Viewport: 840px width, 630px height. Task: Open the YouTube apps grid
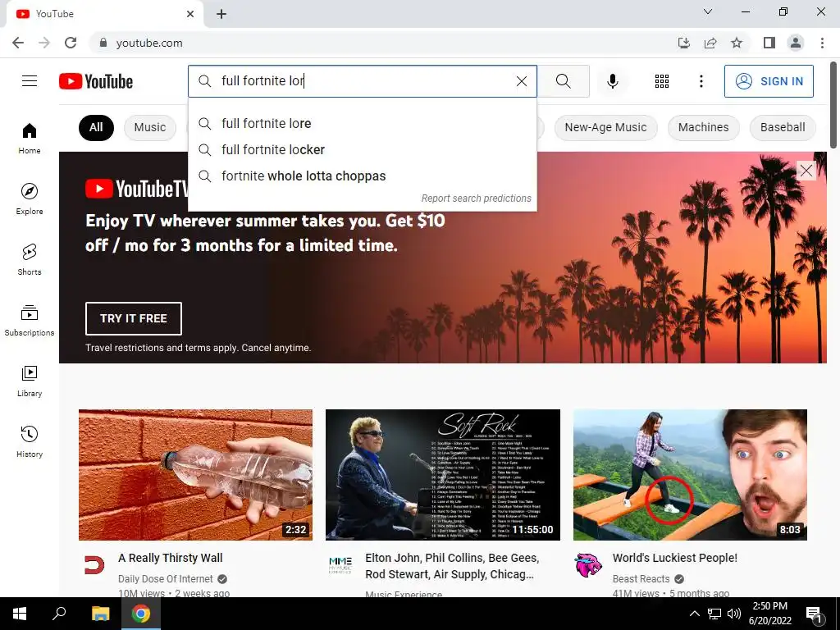click(x=662, y=81)
